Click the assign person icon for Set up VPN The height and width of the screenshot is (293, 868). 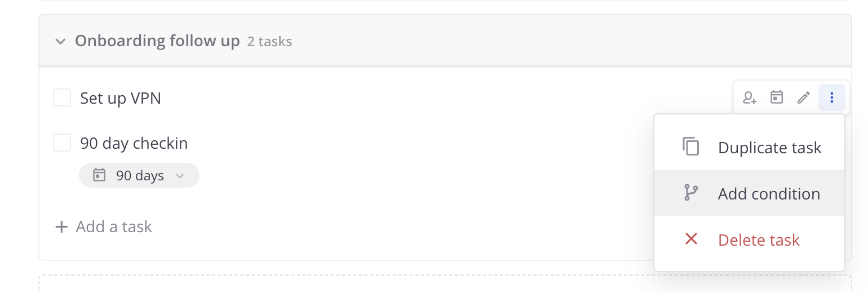point(749,98)
